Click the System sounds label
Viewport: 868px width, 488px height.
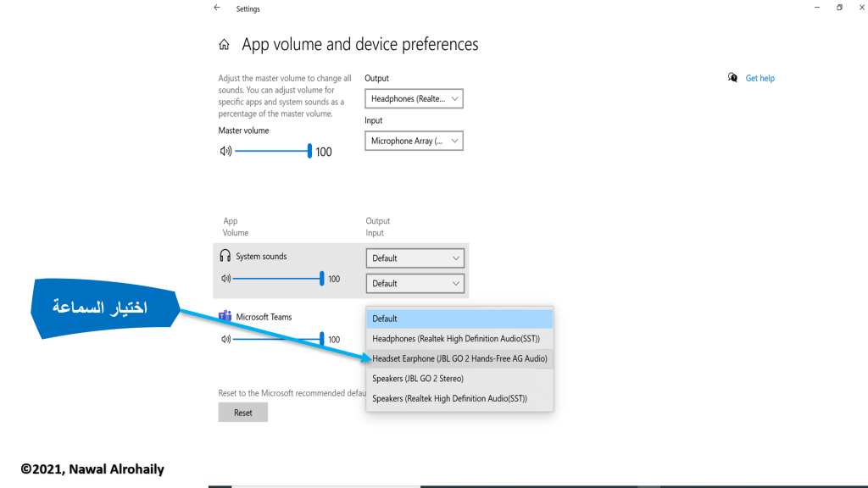pyautogui.click(x=261, y=257)
